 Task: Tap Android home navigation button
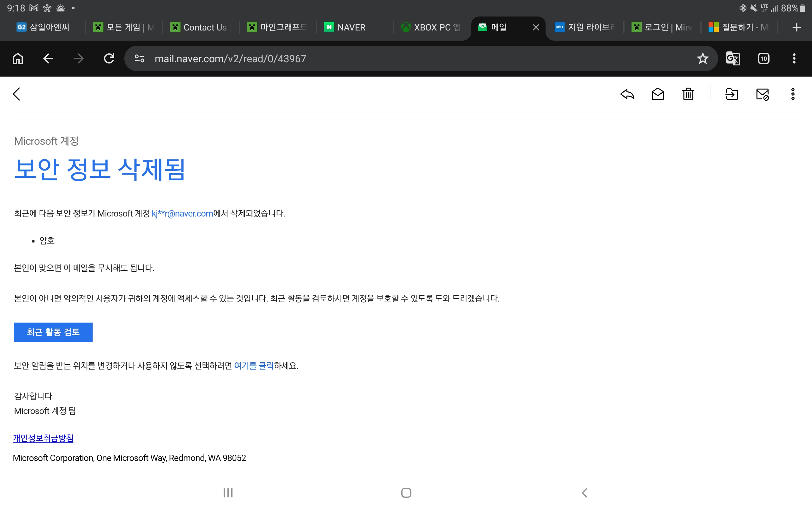pos(406,492)
